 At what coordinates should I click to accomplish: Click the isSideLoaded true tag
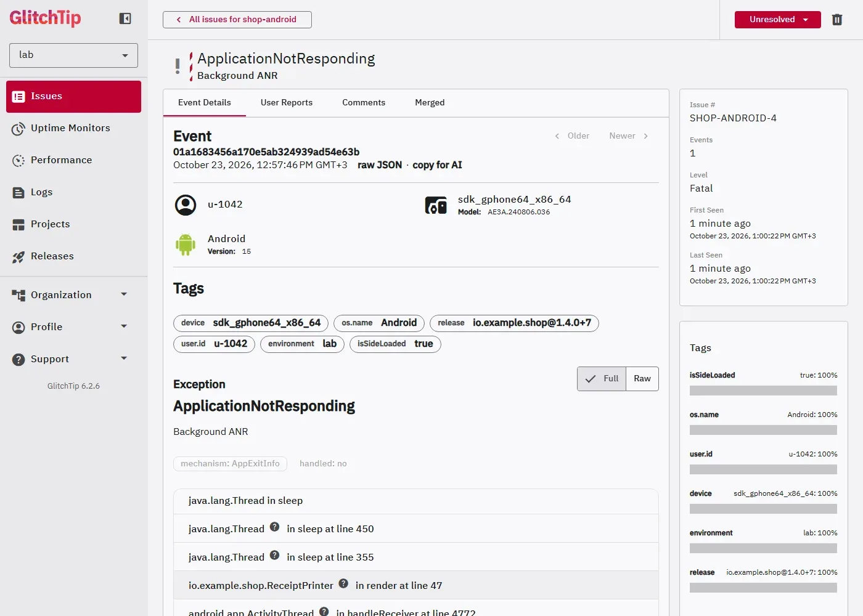point(395,344)
